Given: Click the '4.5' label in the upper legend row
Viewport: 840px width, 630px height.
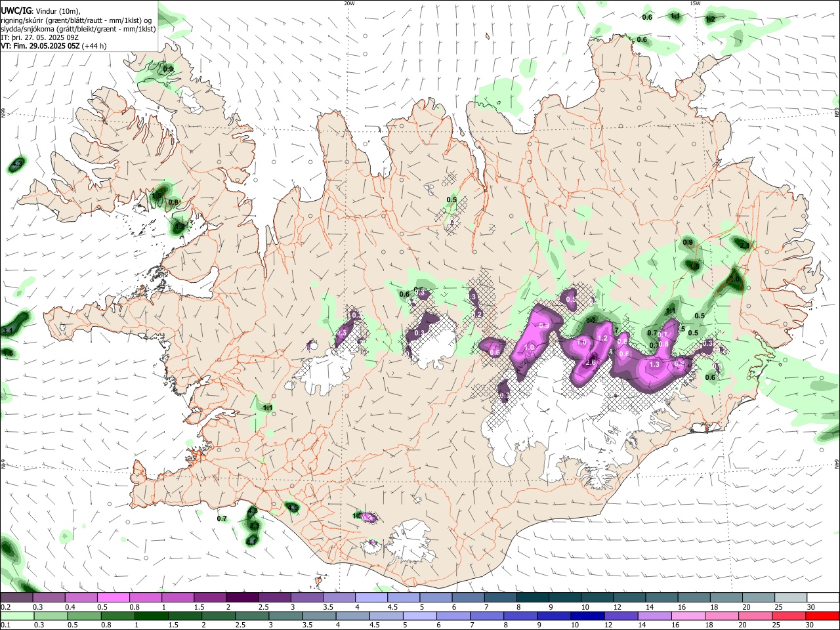Looking at the screenshot, I should 392,607.
